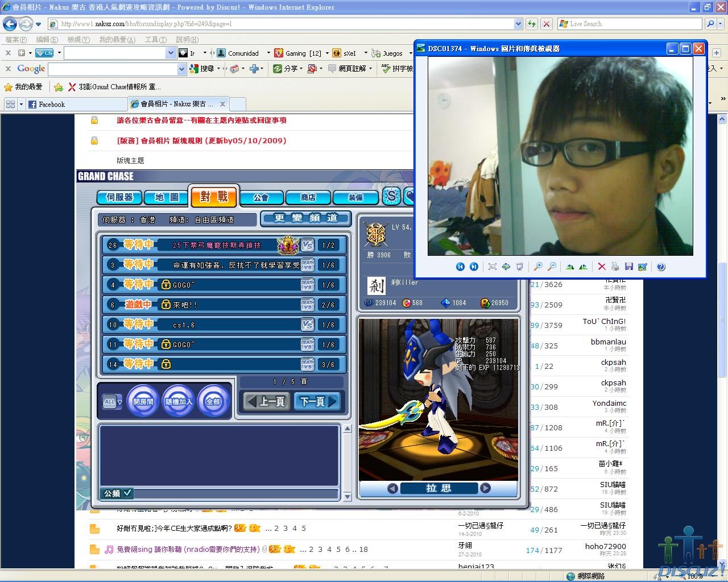Click the 下一頁 button in room list
The image size is (728, 582).
[x=318, y=401]
